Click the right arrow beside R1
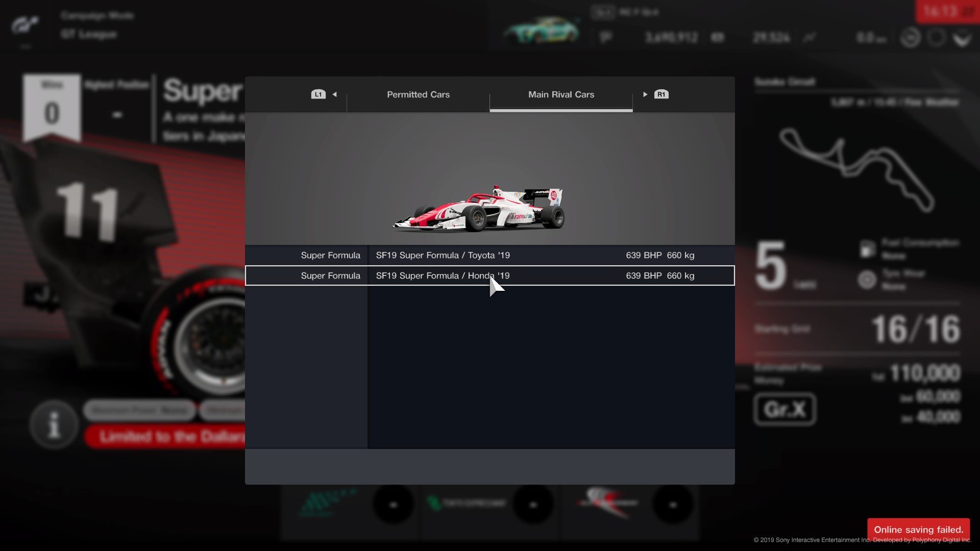The image size is (980, 551). click(x=645, y=94)
